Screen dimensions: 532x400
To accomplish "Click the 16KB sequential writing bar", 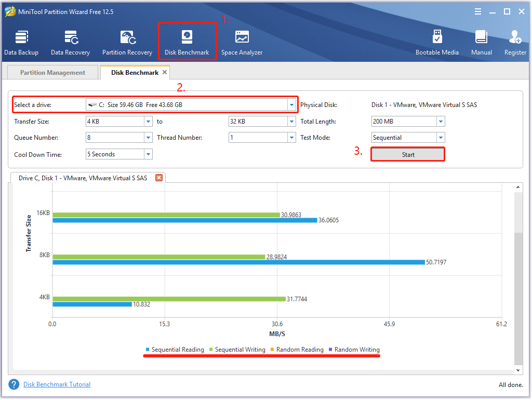I will [x=166, y=215].
